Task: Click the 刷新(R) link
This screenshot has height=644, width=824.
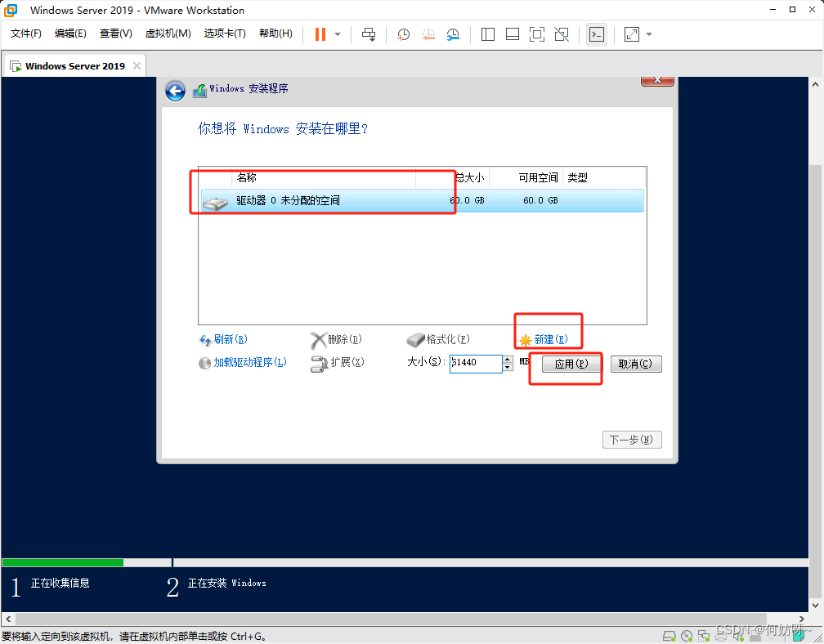Action: coord(223,339)
